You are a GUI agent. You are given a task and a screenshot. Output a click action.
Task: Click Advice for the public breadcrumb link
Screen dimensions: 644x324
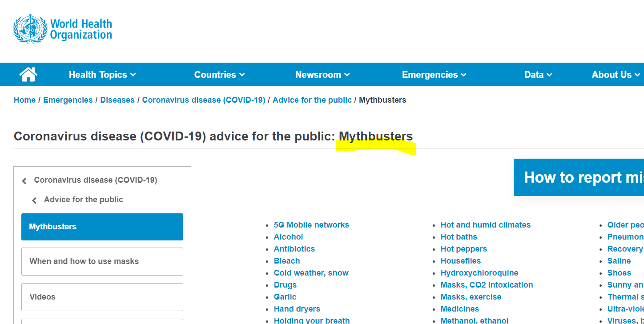(x=312, y=100)
